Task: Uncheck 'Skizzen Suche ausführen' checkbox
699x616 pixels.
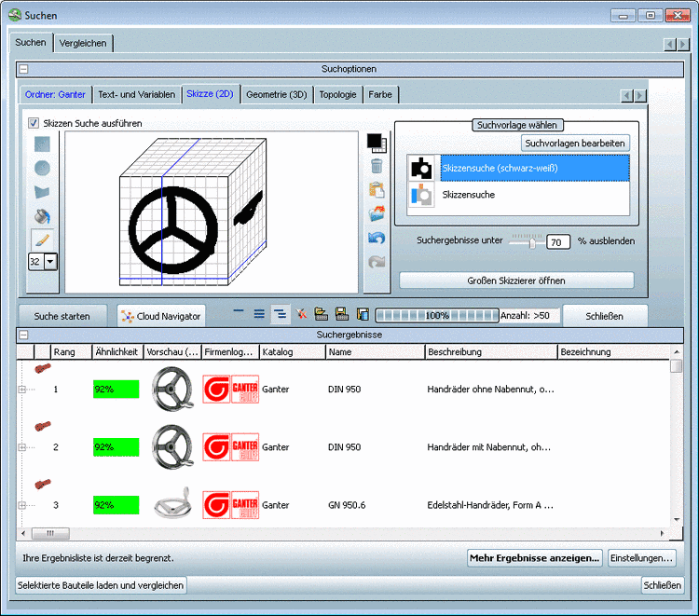Action: pos(34,123)
